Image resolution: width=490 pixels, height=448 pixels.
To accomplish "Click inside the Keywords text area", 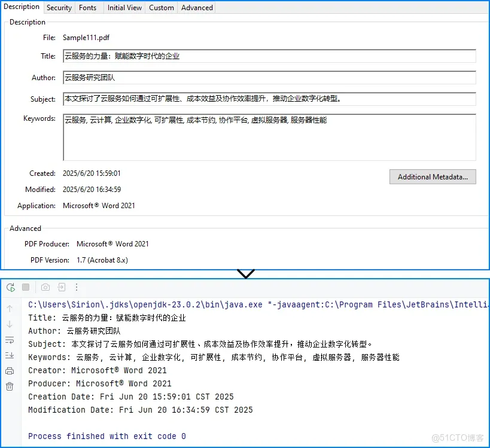I will [x=269, y=136].
